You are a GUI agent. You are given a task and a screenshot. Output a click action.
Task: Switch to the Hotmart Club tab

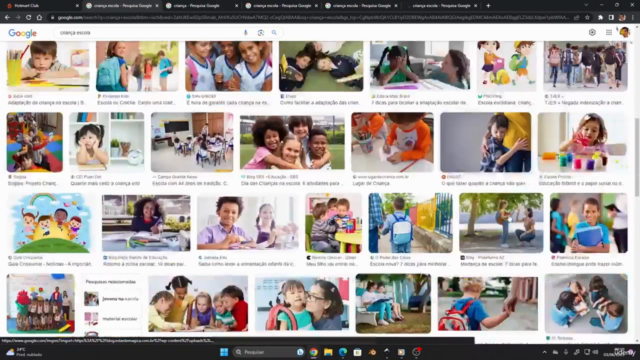pos(41,6)
